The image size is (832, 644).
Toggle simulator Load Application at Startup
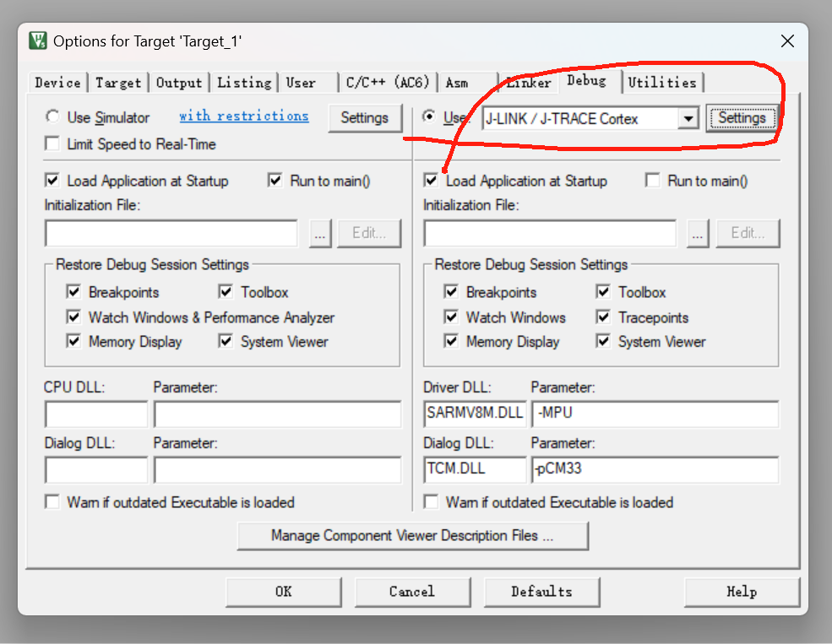[52, 181]
